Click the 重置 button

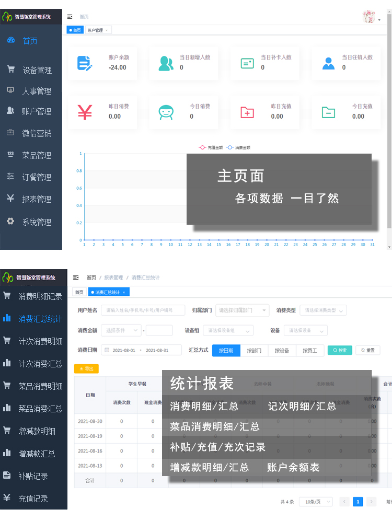[368, 350]
